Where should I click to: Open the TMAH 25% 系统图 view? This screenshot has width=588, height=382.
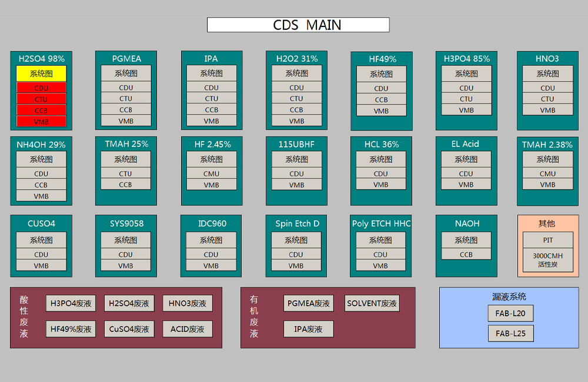[x=126, y=159]
